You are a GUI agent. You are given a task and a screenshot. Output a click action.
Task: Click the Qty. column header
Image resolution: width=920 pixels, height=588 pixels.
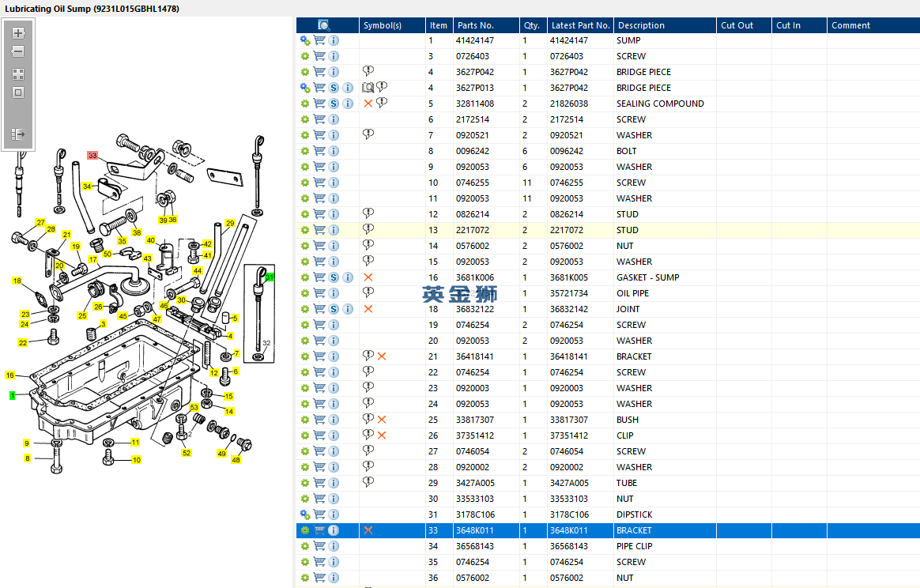(533, 25)
